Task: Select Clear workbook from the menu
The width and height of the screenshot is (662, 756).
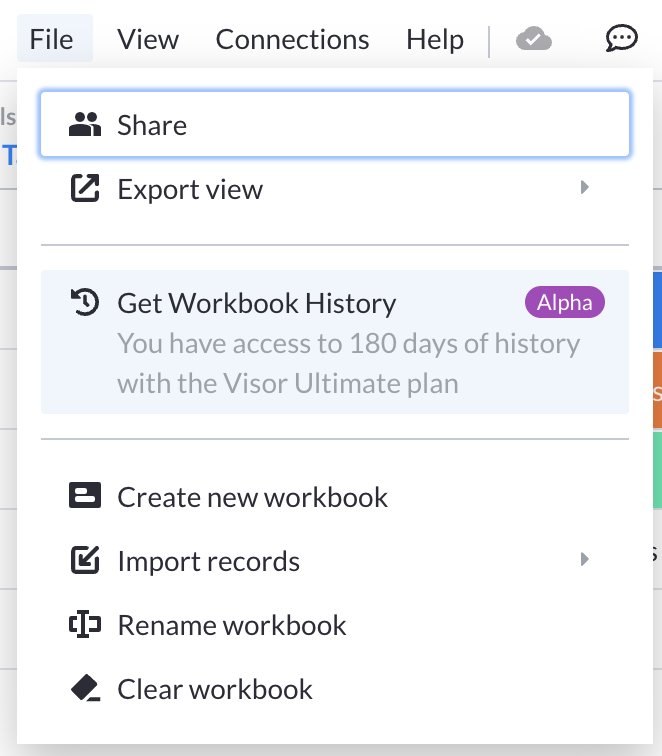Action: 215,689
